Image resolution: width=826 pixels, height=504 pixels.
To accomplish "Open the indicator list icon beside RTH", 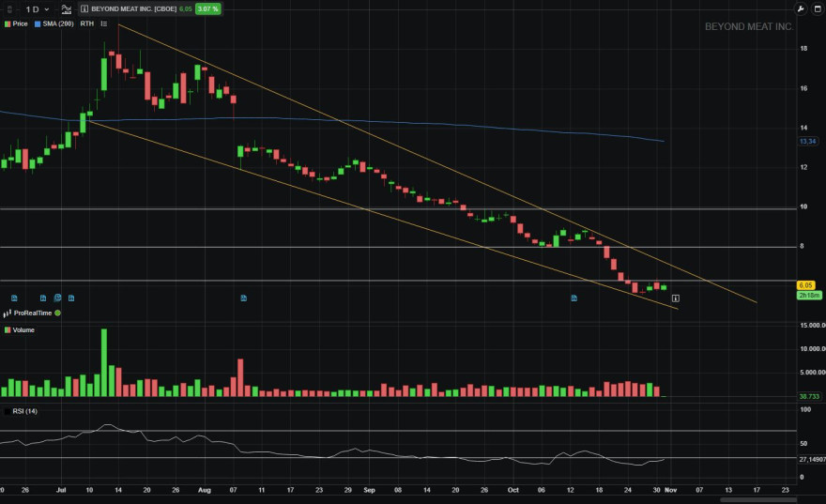I will [104, 23].
